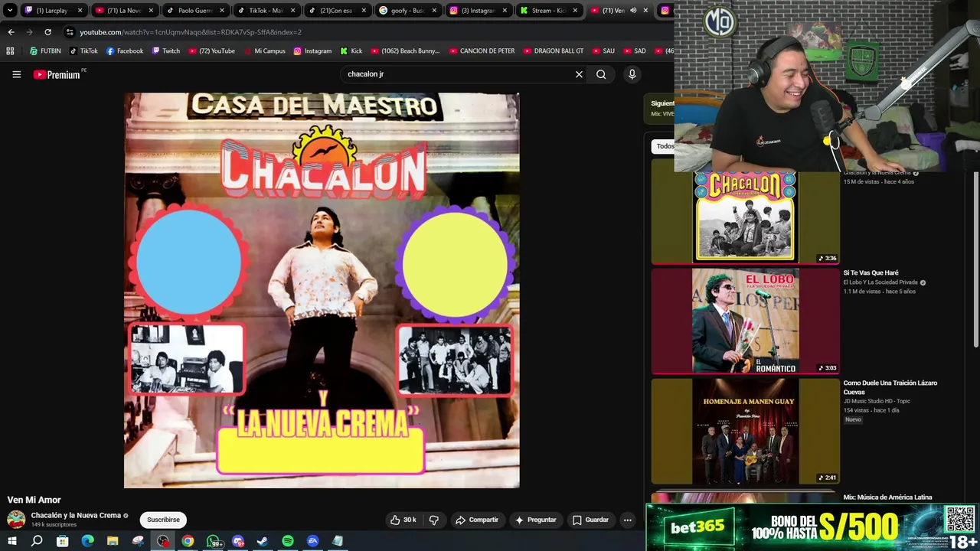Open the EA app from taskbar
This screenshot has width=980, height=551.
pos(313,541)
